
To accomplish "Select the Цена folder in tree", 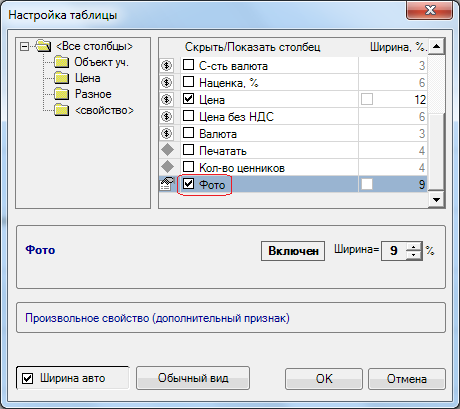I will coord(88,78).
